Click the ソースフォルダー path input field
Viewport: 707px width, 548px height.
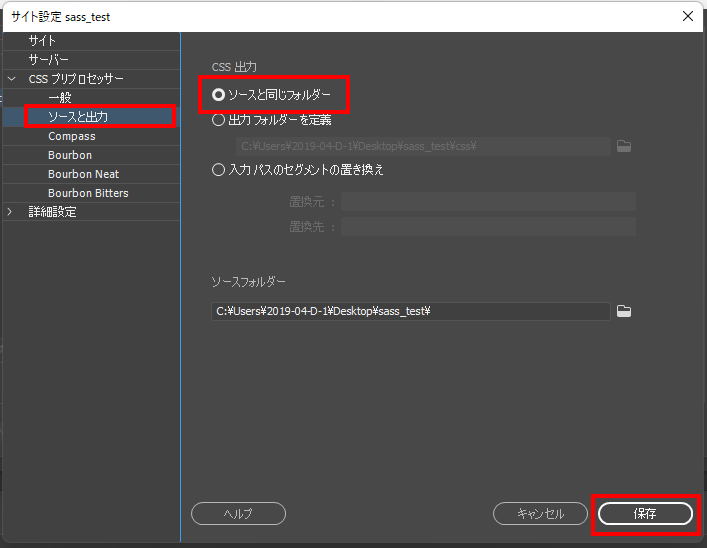pyautogui.click(x=410, y=311)
